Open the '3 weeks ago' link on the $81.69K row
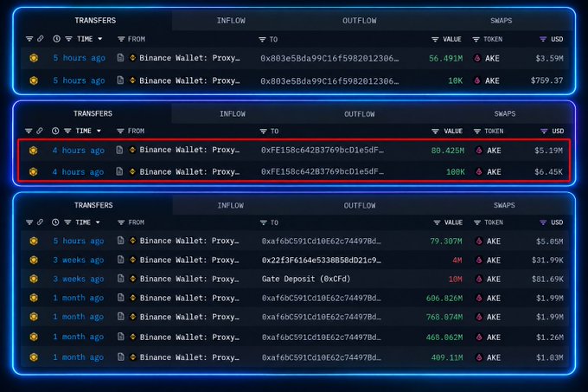The width and height of the screenshot is (588, 392). (x=79, y=279)
